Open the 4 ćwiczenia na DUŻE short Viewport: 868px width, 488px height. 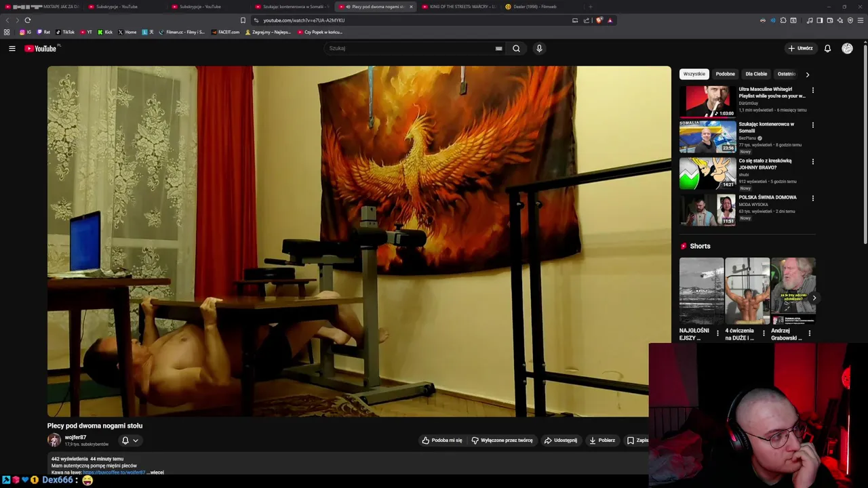pyautogui.click(x=747, y=291)
